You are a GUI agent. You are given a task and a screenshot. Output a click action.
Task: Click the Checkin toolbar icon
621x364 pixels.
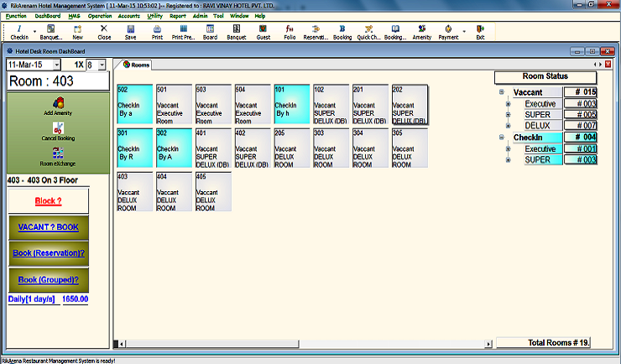[x=19, y=32]
